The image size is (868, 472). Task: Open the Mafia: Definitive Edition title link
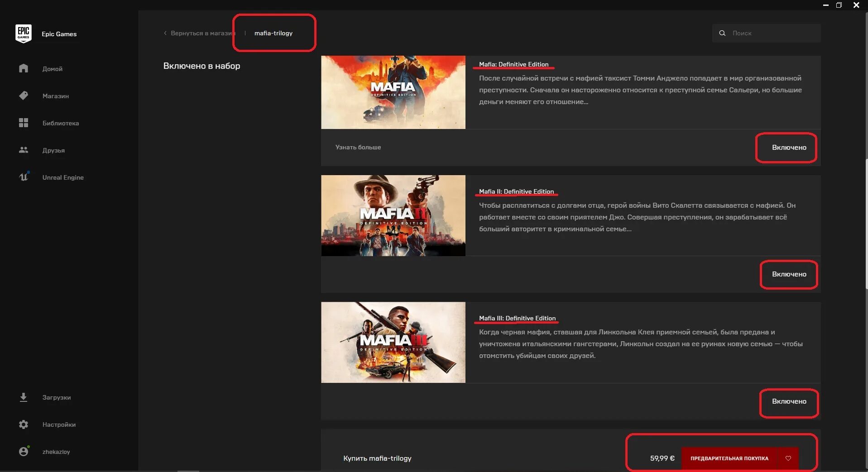(x=513, y=64)
